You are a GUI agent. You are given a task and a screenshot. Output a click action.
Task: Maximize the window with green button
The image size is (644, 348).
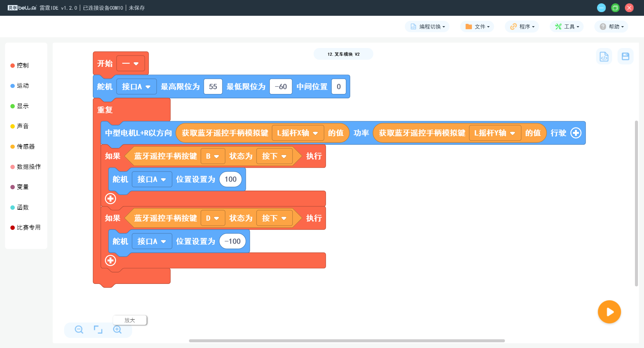615,8
